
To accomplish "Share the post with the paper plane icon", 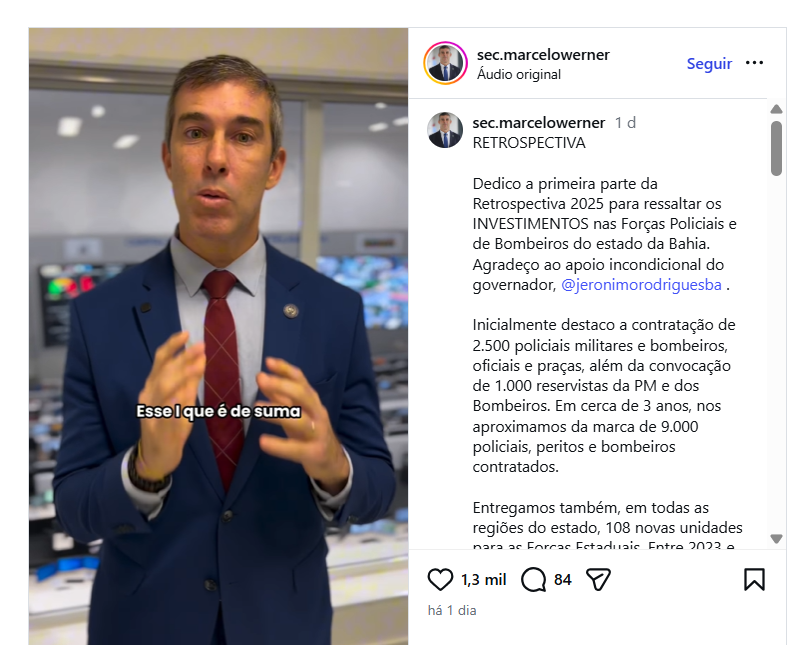I will (x=598, y=579).
